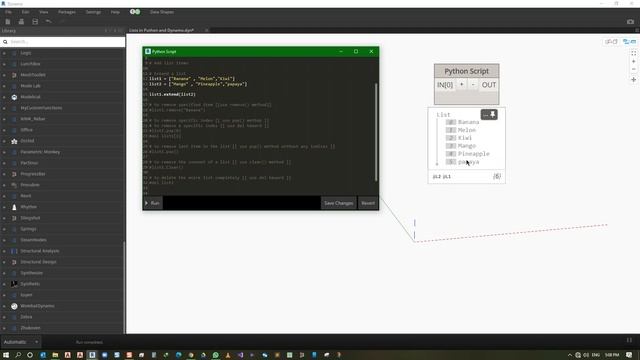Click the canvas pan mode icon
640x360 pixels.
(x=633, y=80)
